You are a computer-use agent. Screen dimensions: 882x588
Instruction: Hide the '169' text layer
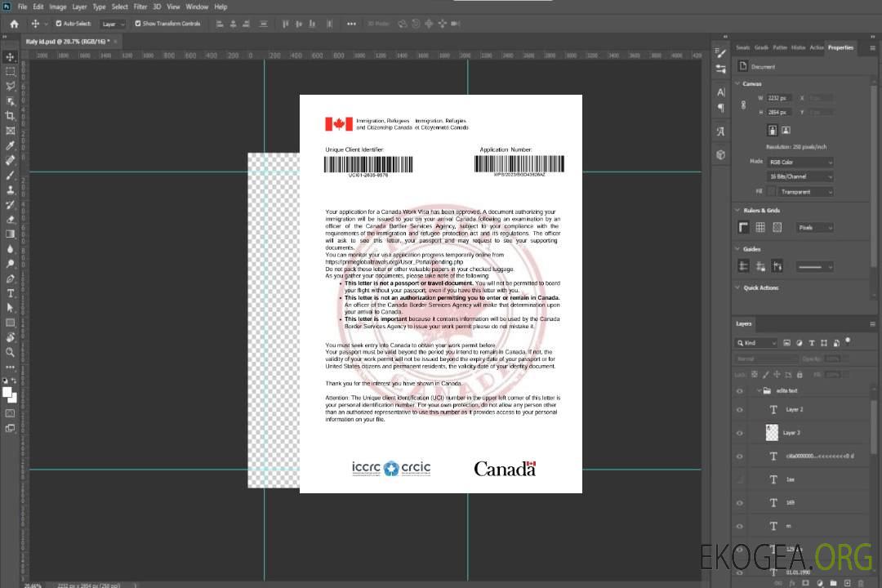click(x=740, y=503)
